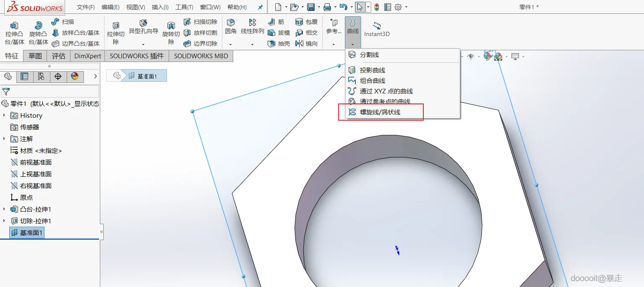Select the 扫描切除 swept cut tool
Screen dimensions: 644x287
(x=201, y=22)
